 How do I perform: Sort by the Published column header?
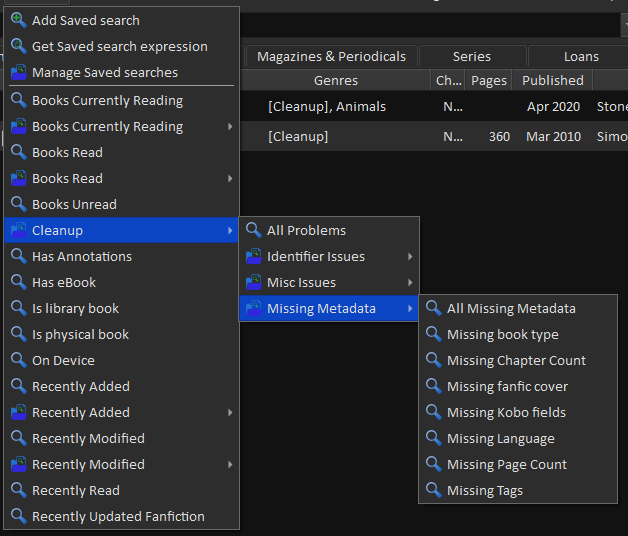(552, 80)
